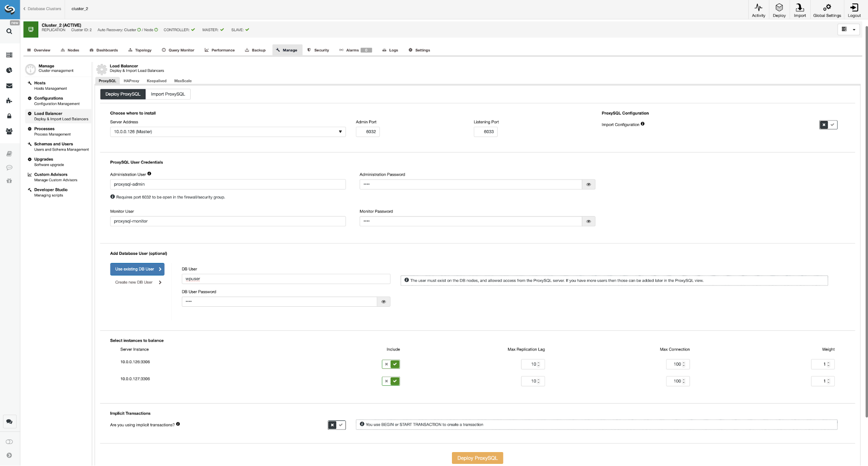The width and height of the screenshot is (868, 466).
Task: Open the Activity icon in the top bar
Action: pyautogui.click(x=758, y=10)
